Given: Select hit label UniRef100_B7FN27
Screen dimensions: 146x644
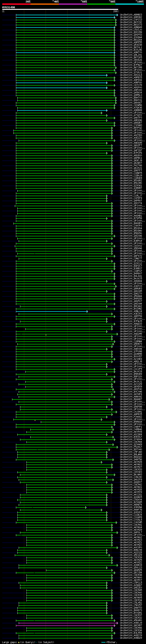Looking at the screenshot, I should point(131,65).
